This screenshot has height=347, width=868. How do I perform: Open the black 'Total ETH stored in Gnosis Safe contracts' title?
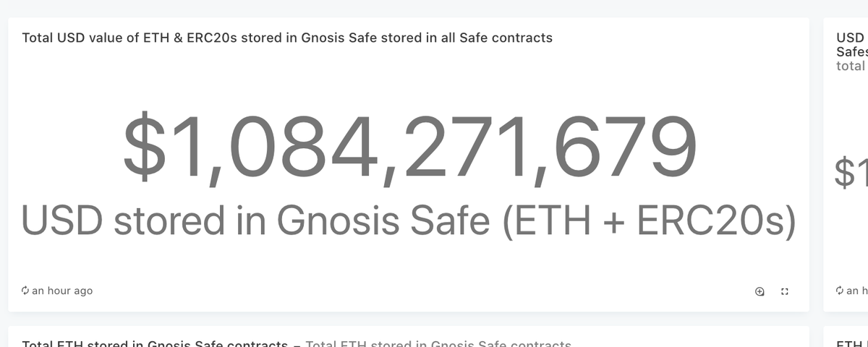coord(155,344)
